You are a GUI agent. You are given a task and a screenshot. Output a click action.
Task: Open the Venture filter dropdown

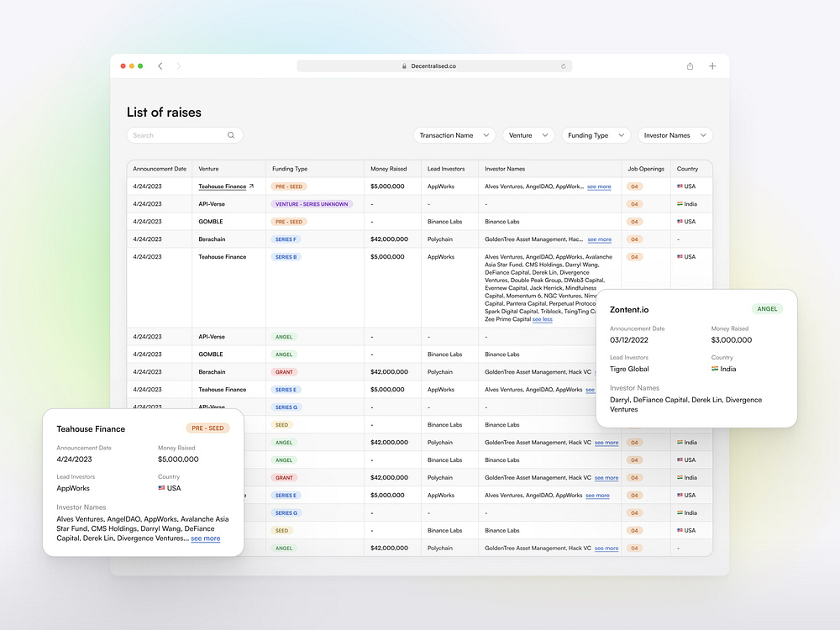pyautogui.click(x=528, y=135)
